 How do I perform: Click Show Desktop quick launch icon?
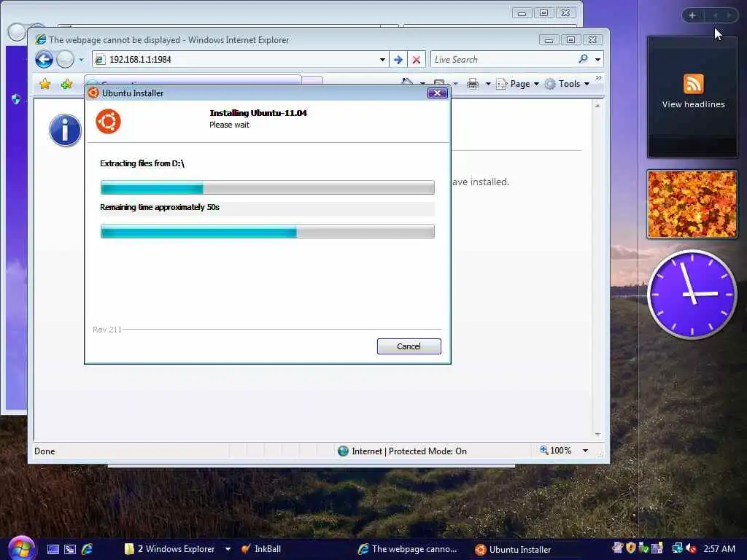(x=53, y=550)
